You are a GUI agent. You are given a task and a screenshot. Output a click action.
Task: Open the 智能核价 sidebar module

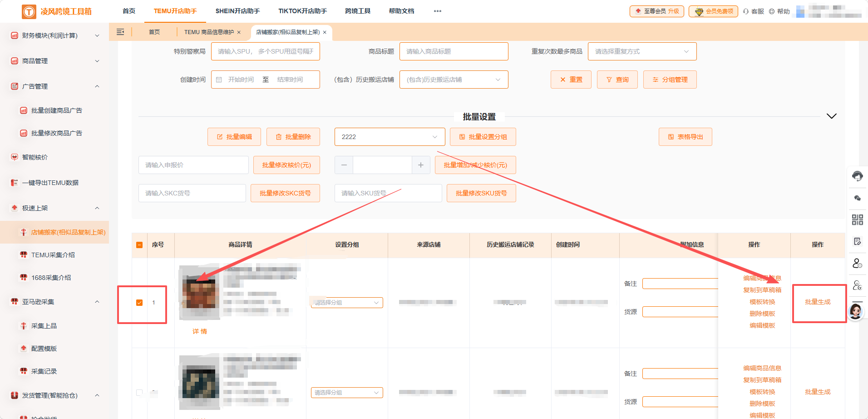click(x=34, y=157)
